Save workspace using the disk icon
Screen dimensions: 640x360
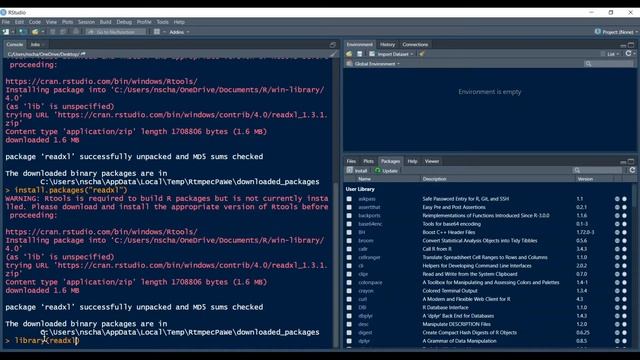360,54
